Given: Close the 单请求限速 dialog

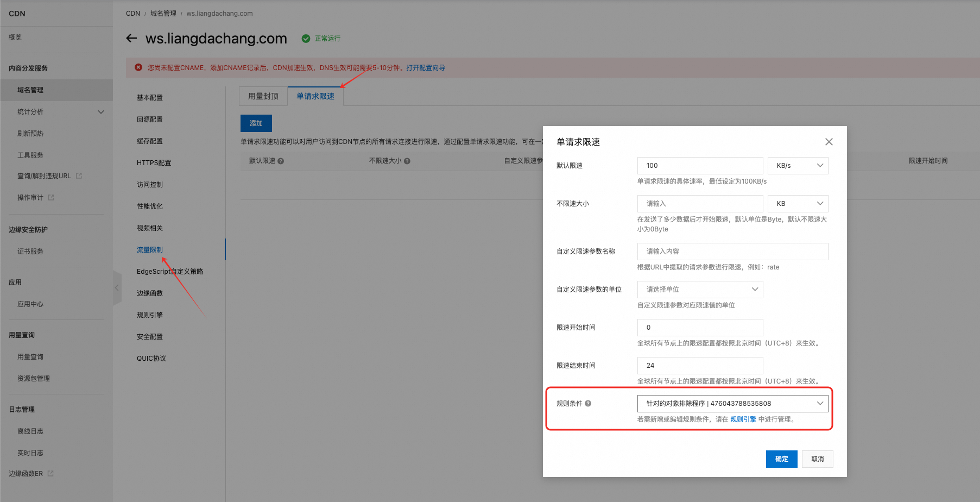Looking at the screenshot, I should pos(829,142).
